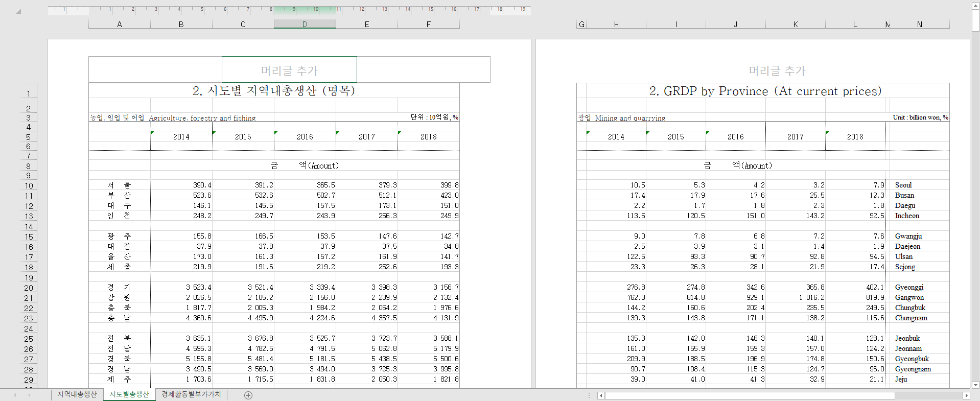Click the cell with value 1 016.2
Viewport: 980px width, 401px height.
796,297
